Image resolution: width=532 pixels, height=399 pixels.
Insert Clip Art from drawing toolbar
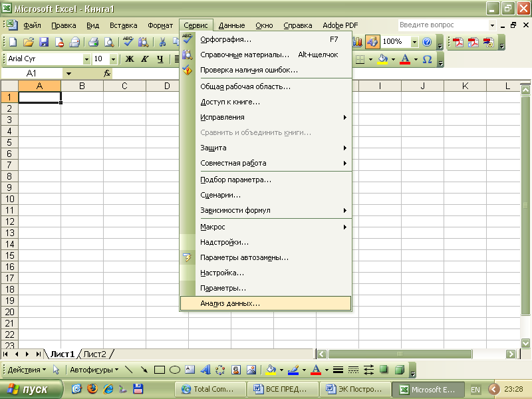[x=236, y=370]
